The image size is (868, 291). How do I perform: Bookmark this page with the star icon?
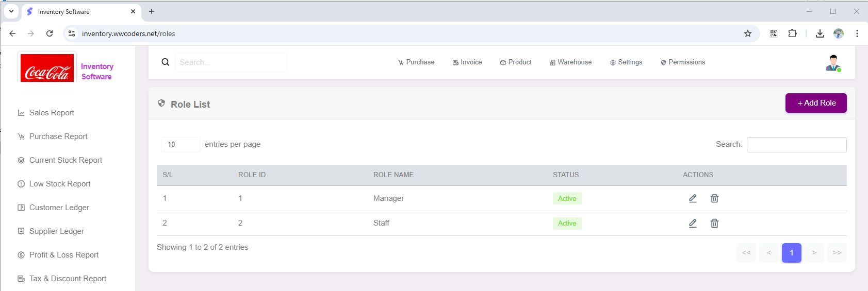(x=748, y=33)
